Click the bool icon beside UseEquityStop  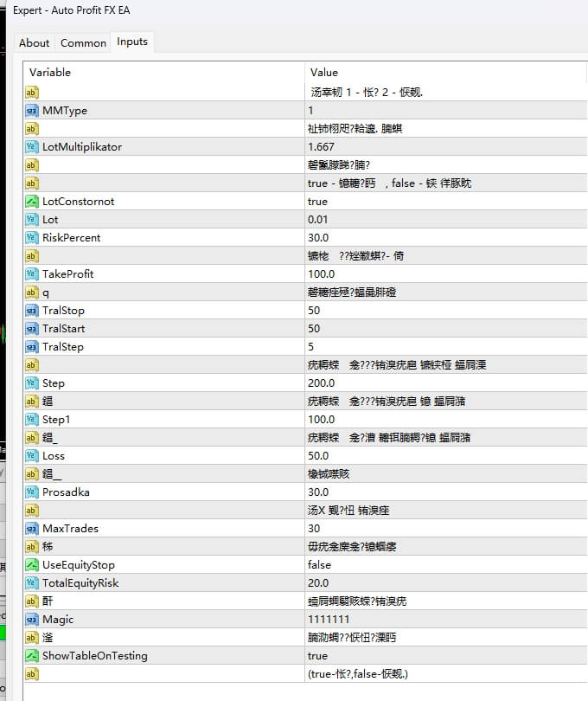(x=32, y=564)
